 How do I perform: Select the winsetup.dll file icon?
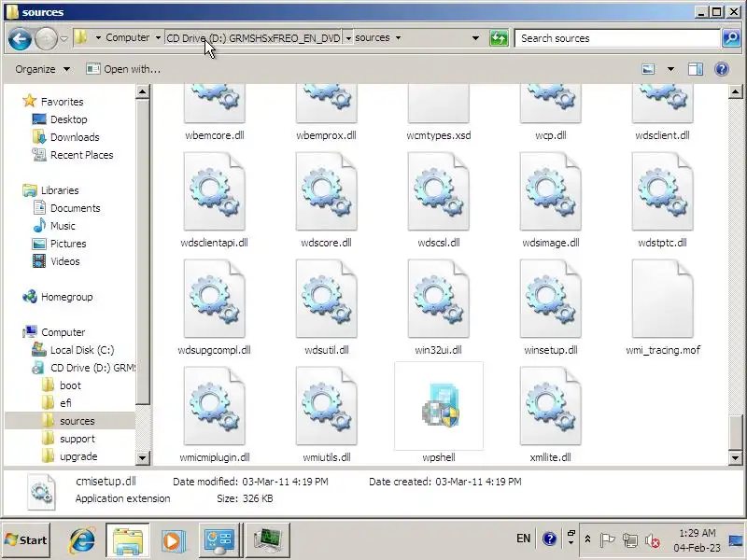550,299
